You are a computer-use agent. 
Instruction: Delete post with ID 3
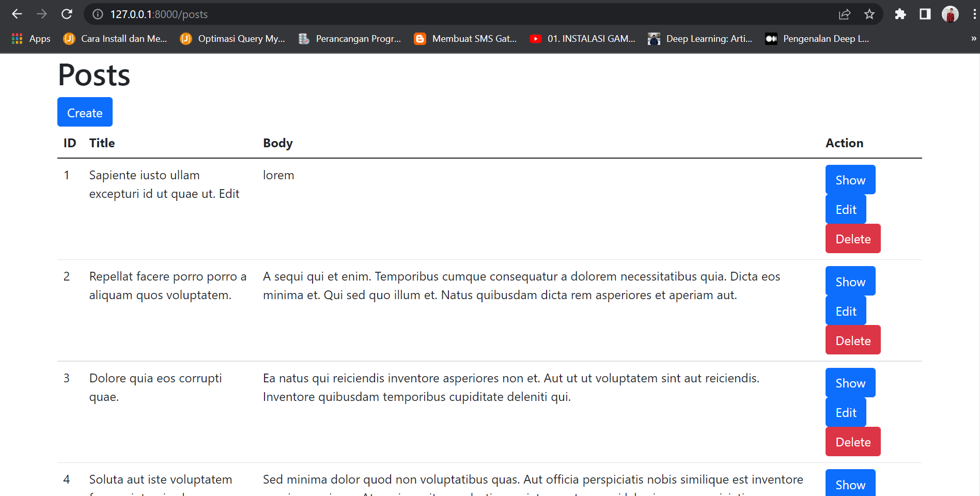pos(853,442)
